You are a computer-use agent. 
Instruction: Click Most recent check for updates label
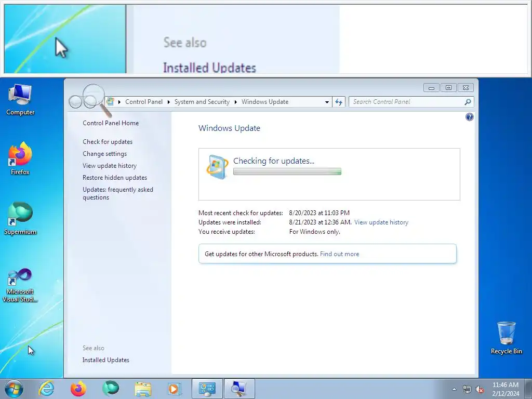coord(241,212)
